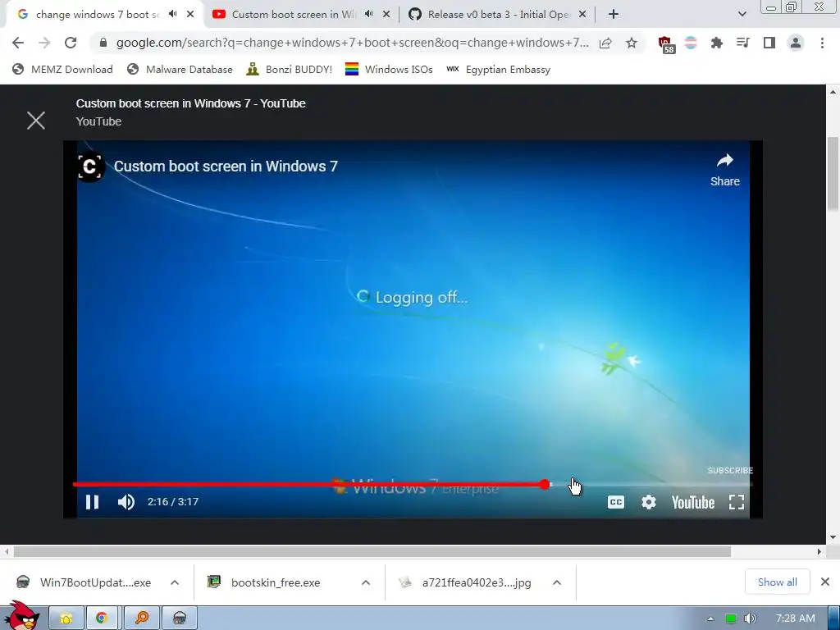Click the address bar URL field
The height and width of the screenshot is (630, 840).
point(352,43)
